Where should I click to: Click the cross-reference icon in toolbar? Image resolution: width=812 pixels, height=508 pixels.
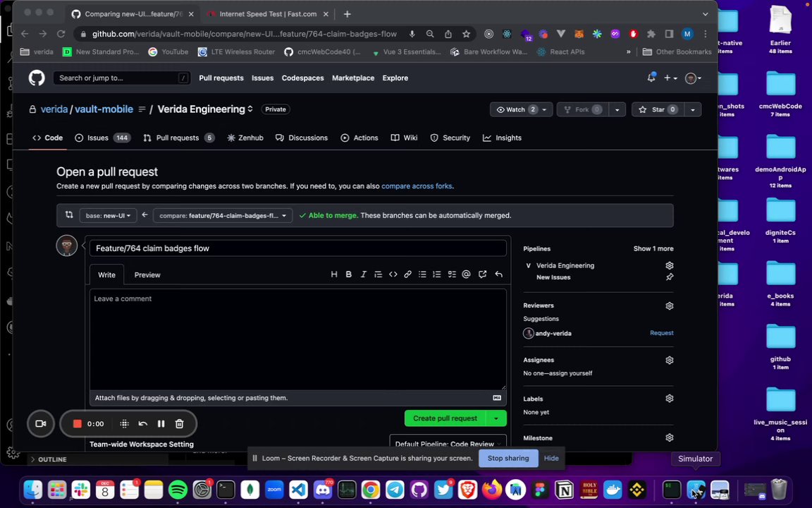click(x=483, y=274)
